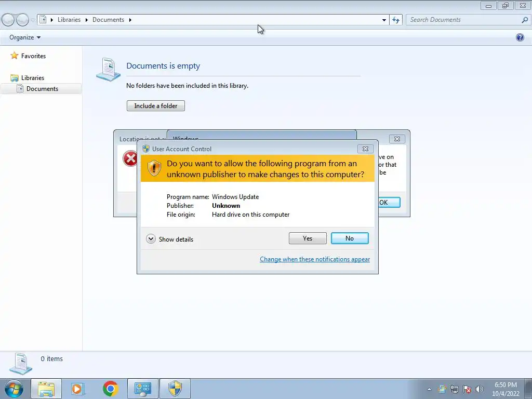Screen dimensions: 532x399
Task: Expand the arrow after Documents breadcrumb
Action: point(130,20)
